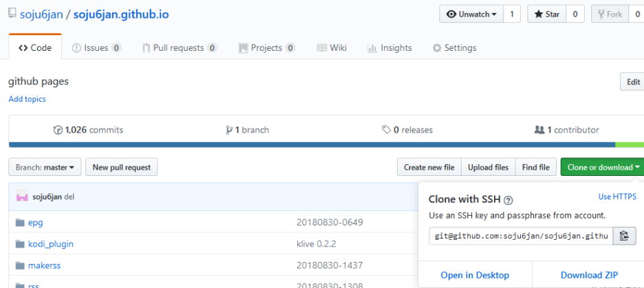The width and height of the screenshot is (644, 288).
Task: Copy the SSH clone URL with the clipboard icon
Action: pos(624,236)
